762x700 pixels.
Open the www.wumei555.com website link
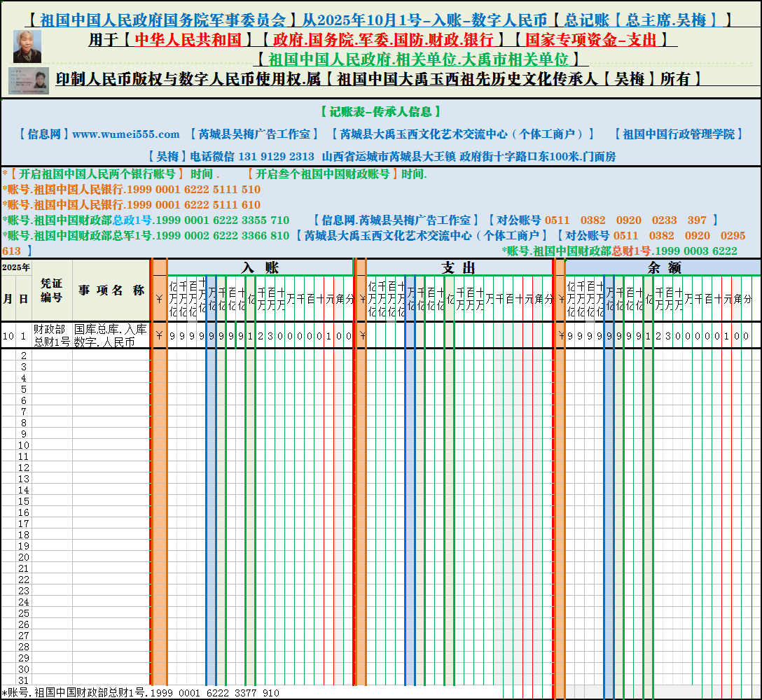(x=126, y=134)
